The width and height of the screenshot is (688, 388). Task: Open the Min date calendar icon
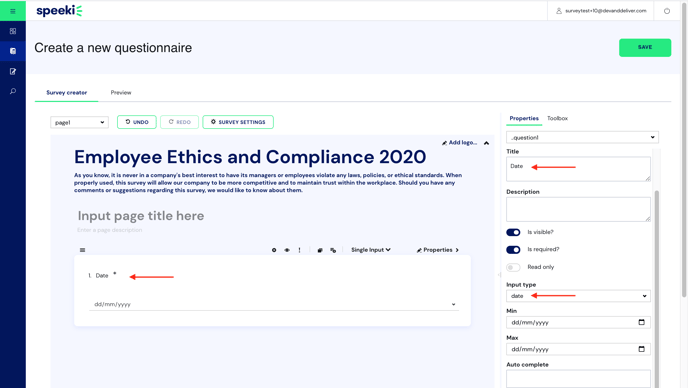click(641, 322)
